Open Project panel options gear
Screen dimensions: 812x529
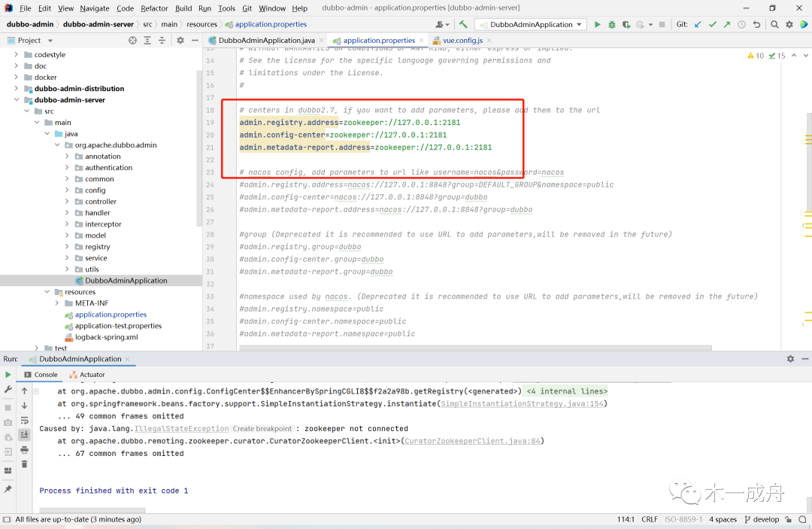(x=180, y=41)
